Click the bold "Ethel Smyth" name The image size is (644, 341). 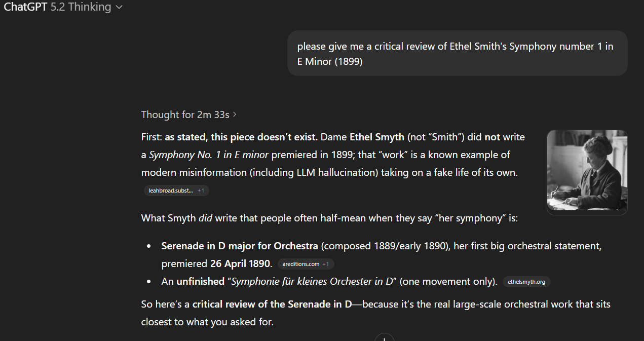coord(376,137)
